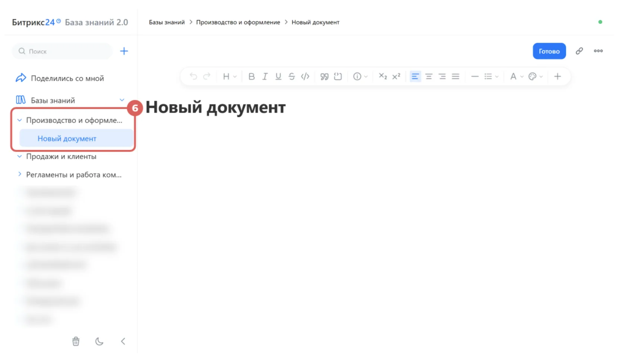The width and height of the screenshot is (626, 364).
Task: Insert a horizontal divider line
Action: click(x=475, y=76)
